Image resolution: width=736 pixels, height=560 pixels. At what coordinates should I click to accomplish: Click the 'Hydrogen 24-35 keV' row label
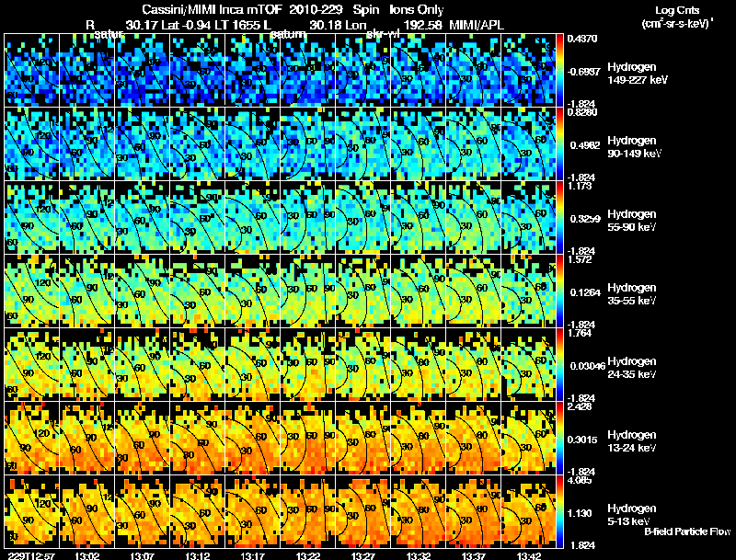[632, 368]
